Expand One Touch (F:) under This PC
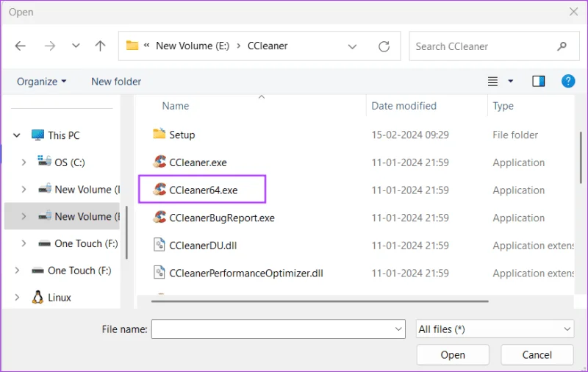This screenshot has height=372, width=588. 24,243
